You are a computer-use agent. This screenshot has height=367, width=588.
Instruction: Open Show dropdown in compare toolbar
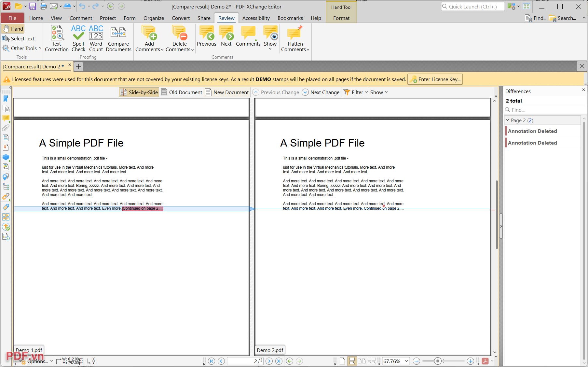tap(379, 92)
